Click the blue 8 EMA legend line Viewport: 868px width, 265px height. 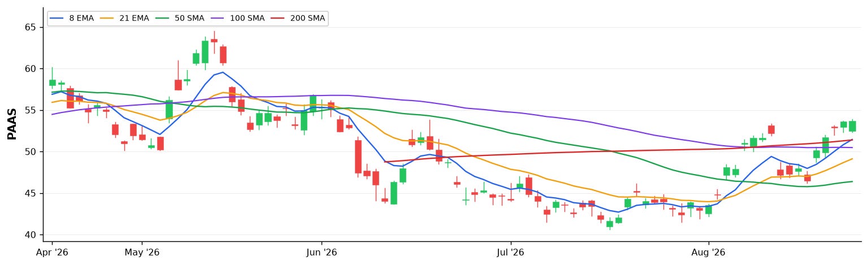57,19
